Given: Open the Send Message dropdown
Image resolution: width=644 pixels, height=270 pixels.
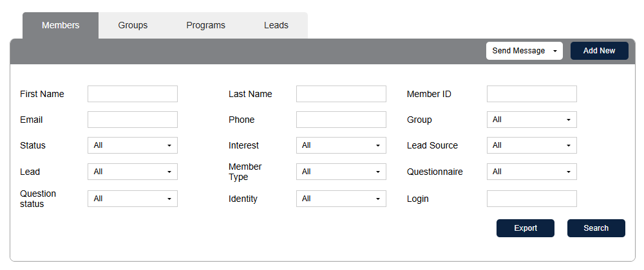Looking at the screenshot, I should pos(524,51).
